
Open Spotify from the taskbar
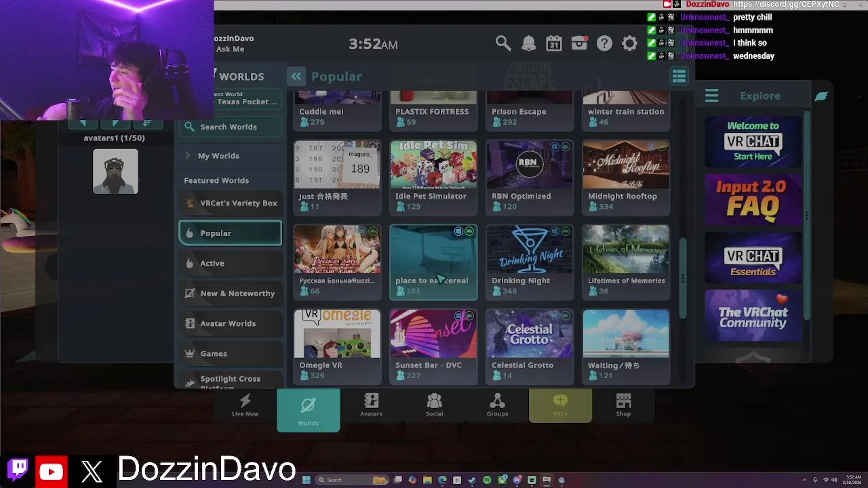[487, 480]
